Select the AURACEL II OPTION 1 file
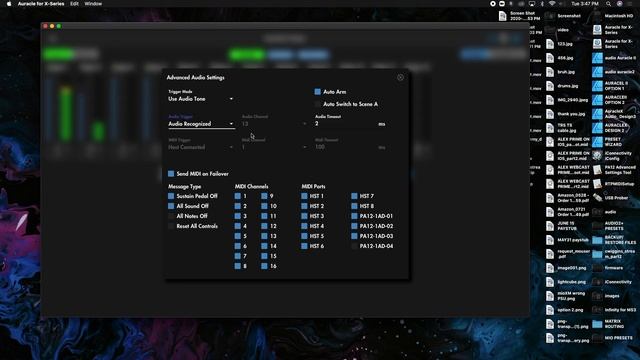The width and height of the screenshot is (640, 360). tap(597, 86)
